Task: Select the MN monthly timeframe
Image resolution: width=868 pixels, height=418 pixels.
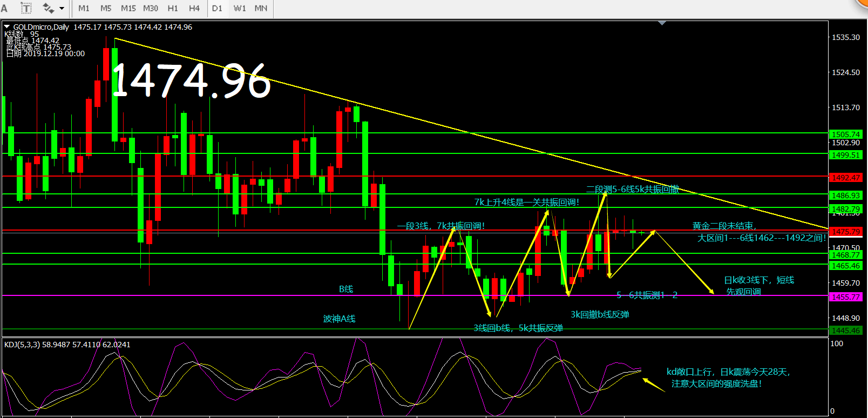Action: tap(261, 8)
